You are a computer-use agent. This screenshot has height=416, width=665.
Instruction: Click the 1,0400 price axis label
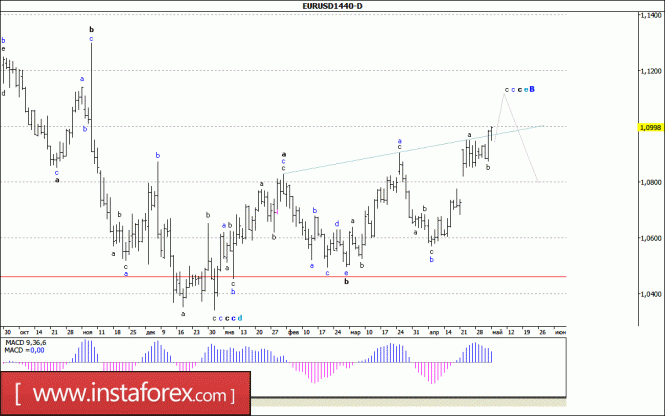coord(651,294)
